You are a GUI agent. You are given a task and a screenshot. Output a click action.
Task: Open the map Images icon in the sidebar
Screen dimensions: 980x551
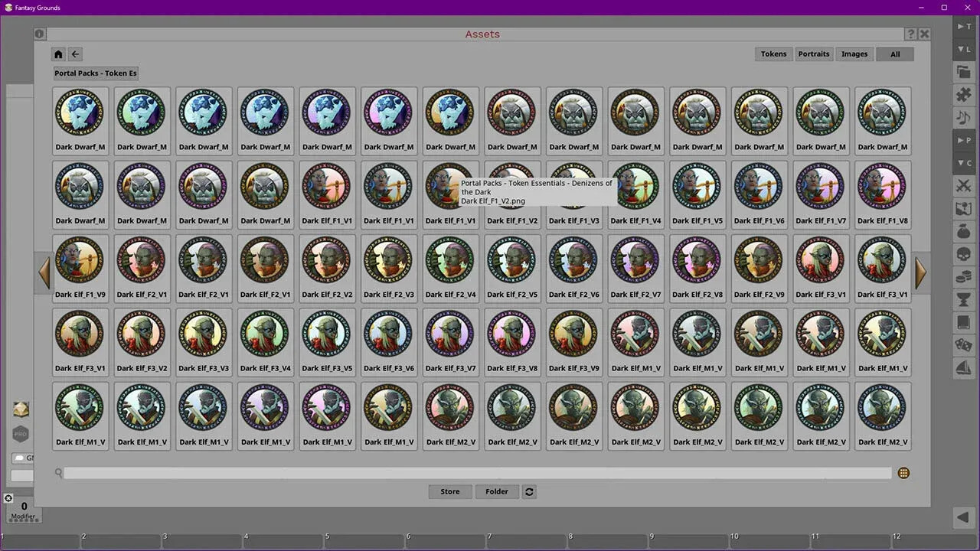click(x=963, y=208)
